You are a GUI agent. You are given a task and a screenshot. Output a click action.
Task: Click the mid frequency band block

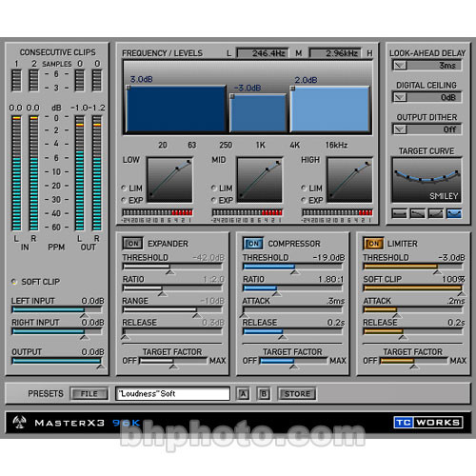click(x=258, y=112)
